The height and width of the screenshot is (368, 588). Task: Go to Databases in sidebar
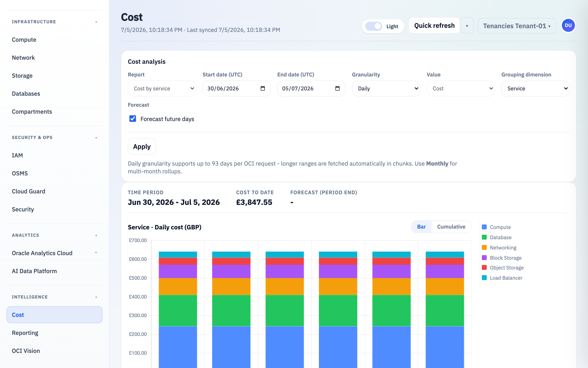click(x=55, y=94)
